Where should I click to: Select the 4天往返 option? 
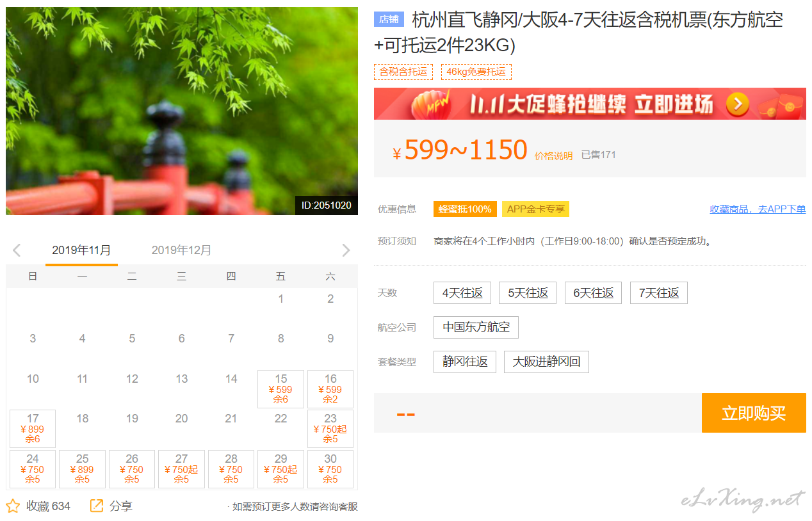click(x=462, y=293)
